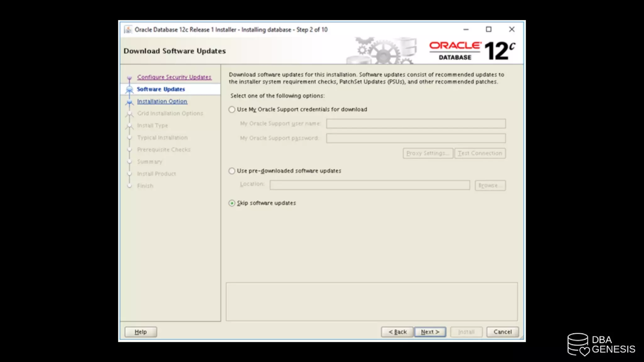This screenshot has width=644, height=362.
Task: Select Use pre-downloaded software updates option
Action: tap(232, 171)
